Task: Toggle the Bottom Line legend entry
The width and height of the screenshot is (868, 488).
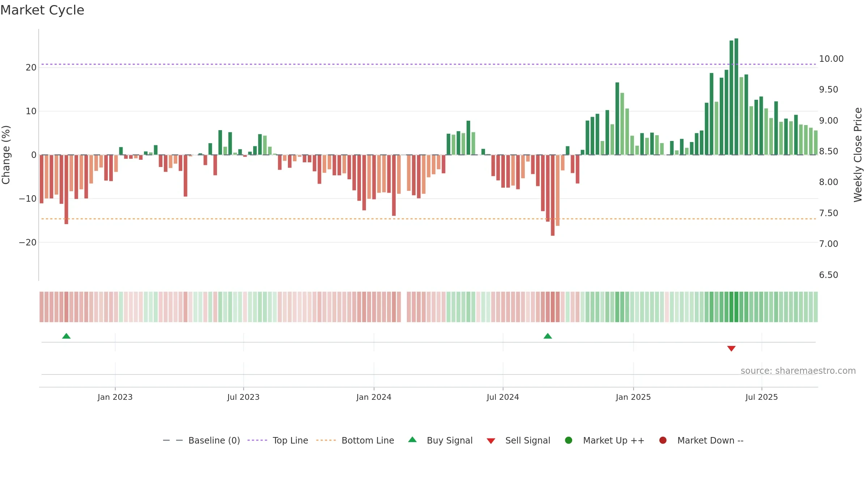Action: pos(355,440)
